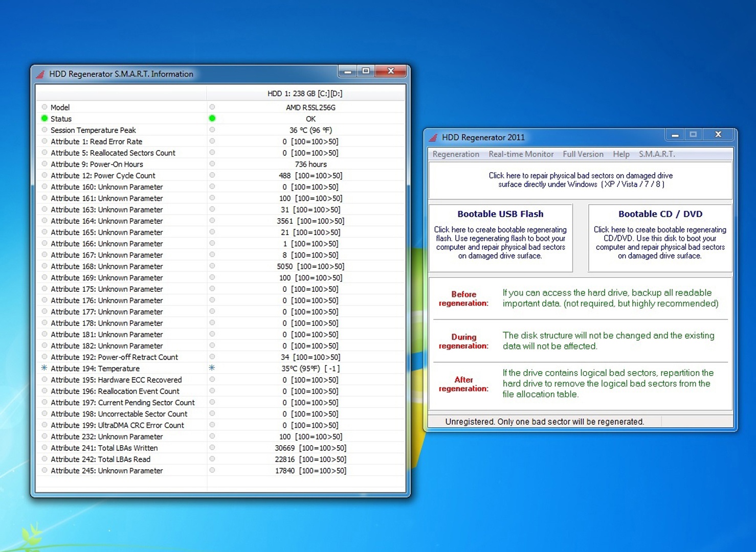Image resolution: width=756 pixels, height=552 pixels.
Task: Click the indicator dot beside Model
Action: [45, 107]
